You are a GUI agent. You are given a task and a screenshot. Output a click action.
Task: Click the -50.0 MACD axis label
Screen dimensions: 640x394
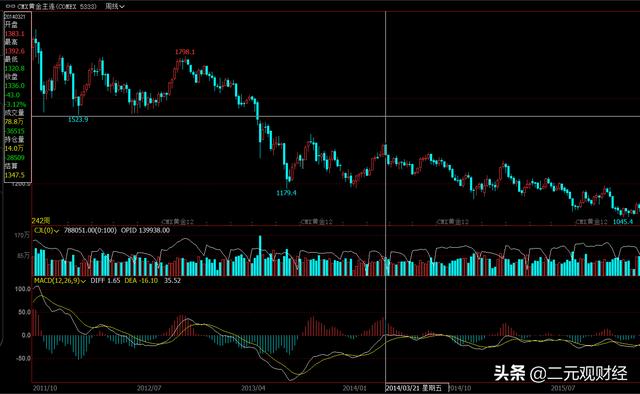[23, 358]
